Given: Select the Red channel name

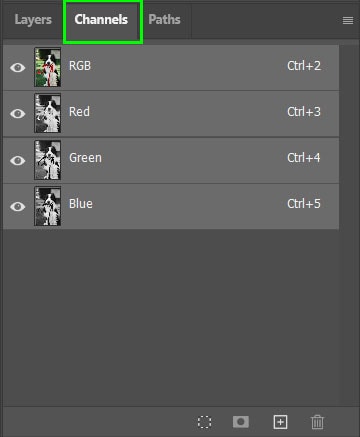Looking at the screenshot, I should pyautogui.click(x=79, y=112).
